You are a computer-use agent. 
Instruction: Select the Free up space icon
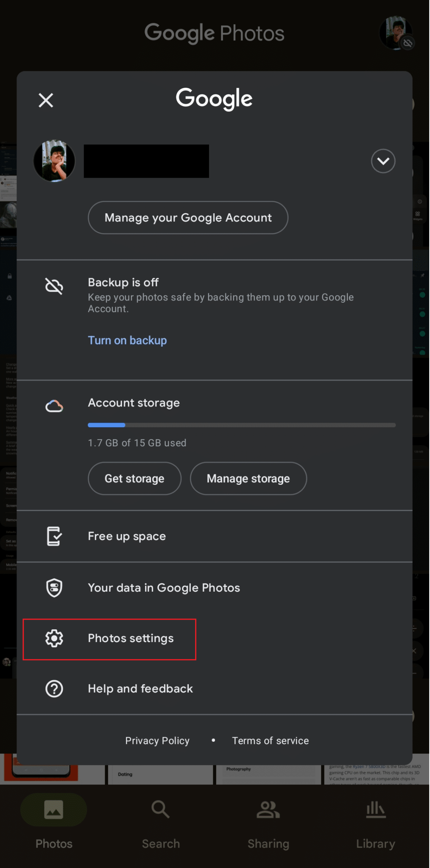coord(54,536)
